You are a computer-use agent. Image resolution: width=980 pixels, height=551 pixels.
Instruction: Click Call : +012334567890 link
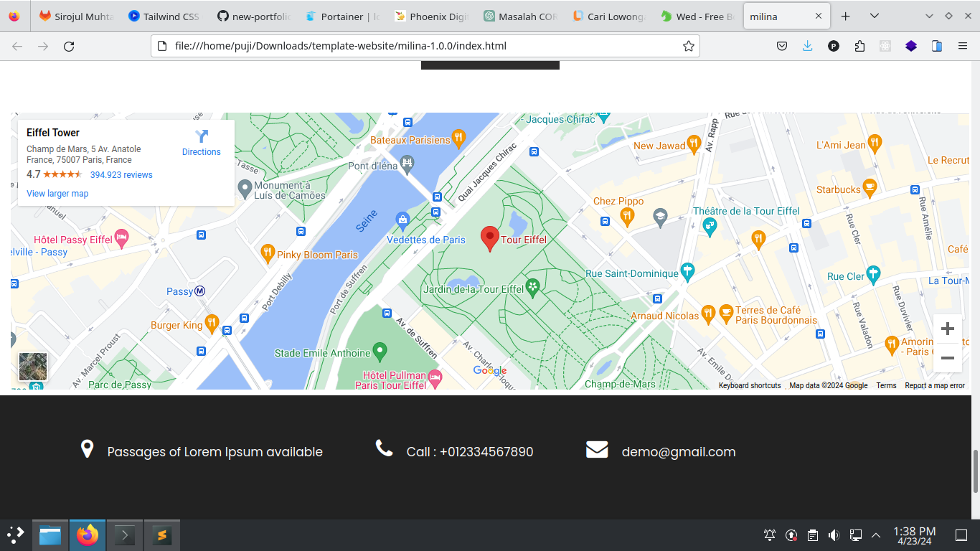coord(470,452)
